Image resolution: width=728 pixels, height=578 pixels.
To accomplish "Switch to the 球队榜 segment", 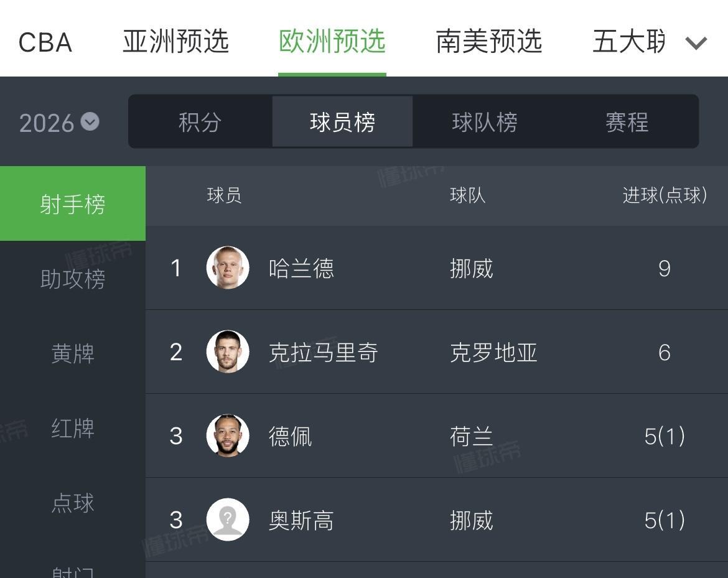I will pyautogui.click(x=485, y=122).
